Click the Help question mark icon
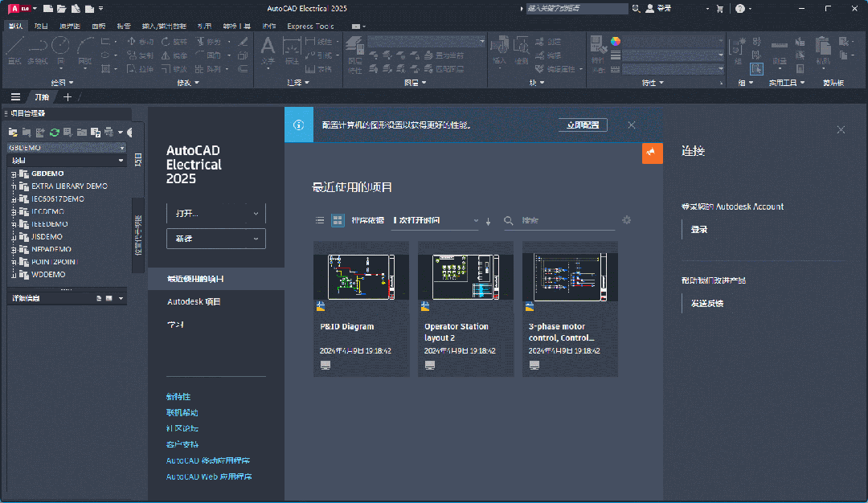This screenshot has height=503, width=868. (740, 8)
